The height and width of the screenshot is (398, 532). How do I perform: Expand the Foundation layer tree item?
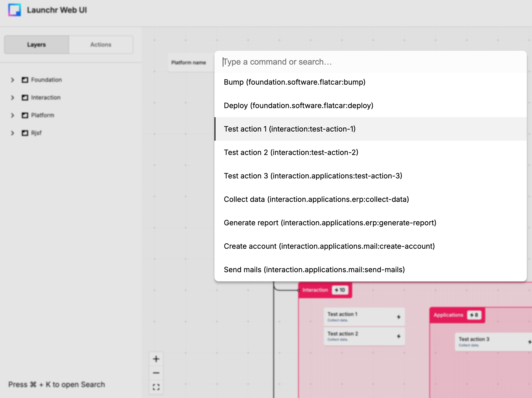[12, 79]
